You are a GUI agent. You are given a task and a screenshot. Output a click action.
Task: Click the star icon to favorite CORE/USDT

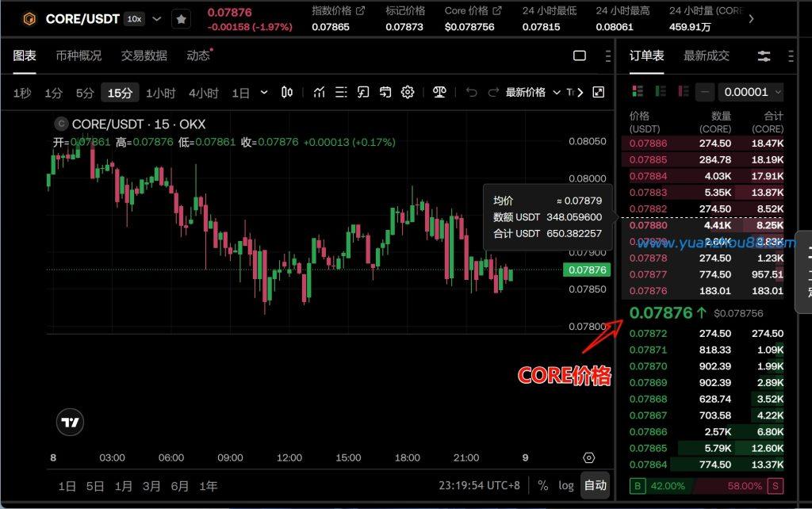point(181,19)
